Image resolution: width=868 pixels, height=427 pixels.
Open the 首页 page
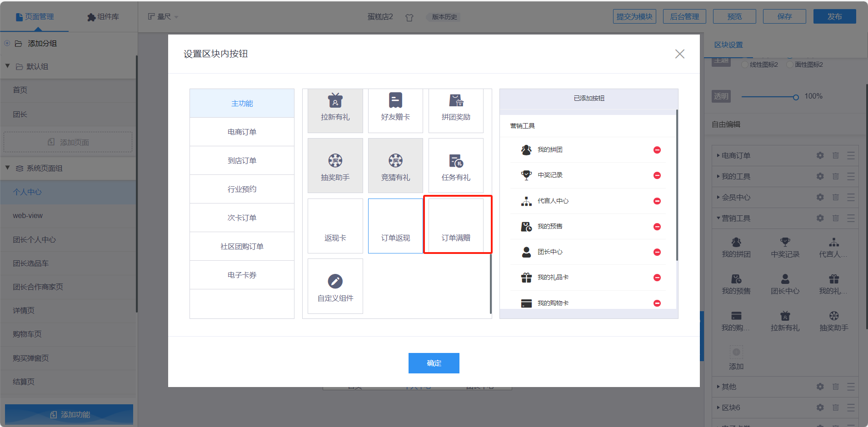[68, 90]
